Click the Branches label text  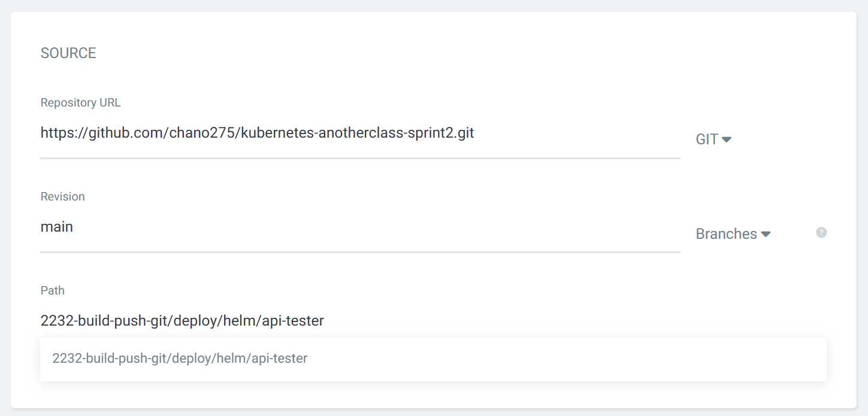(x=726, y=234)
